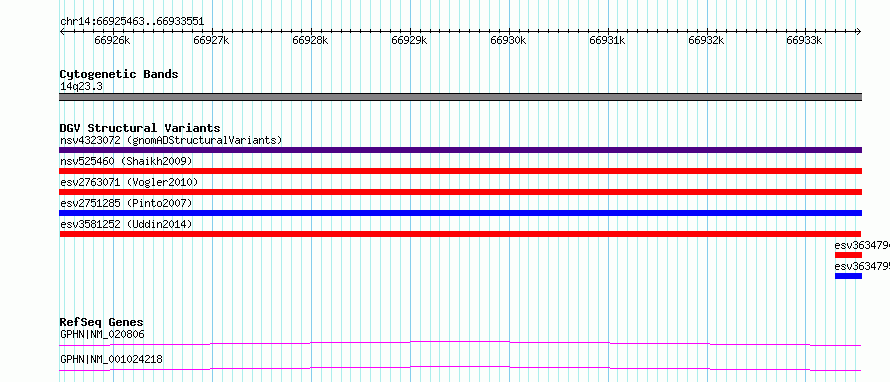890x382 pixels.
Task: Click the gray 14q23.3 cytogenetic band bar
Action: click(x=460, y=97)
